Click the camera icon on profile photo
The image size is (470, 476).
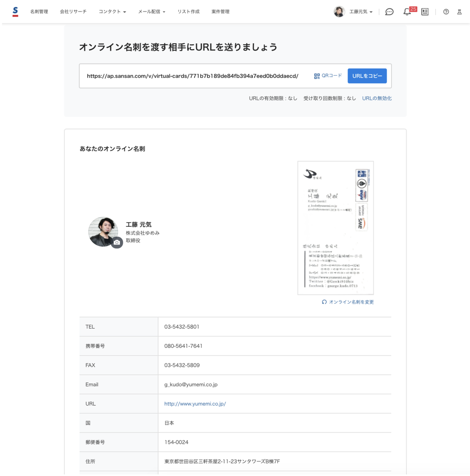[117, 242]
